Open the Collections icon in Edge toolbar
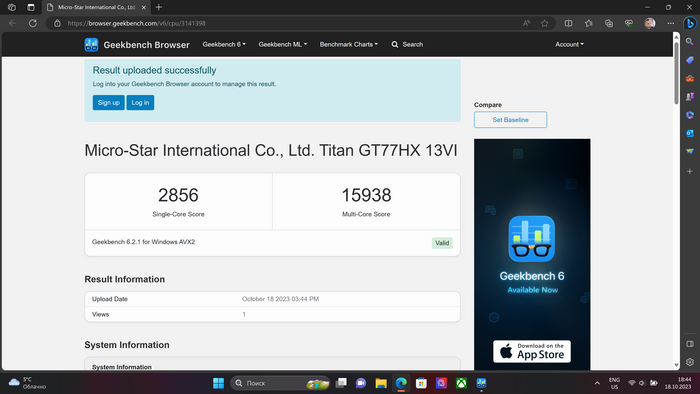Image resolution: width=700 pixels, height=394 pixels. point(608,23)
